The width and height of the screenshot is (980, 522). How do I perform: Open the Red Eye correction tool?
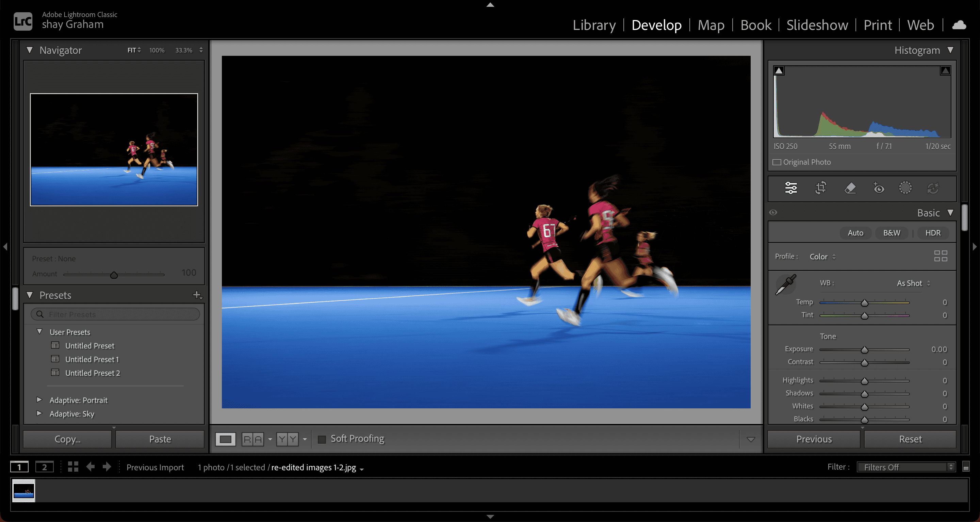click(878, 188)
